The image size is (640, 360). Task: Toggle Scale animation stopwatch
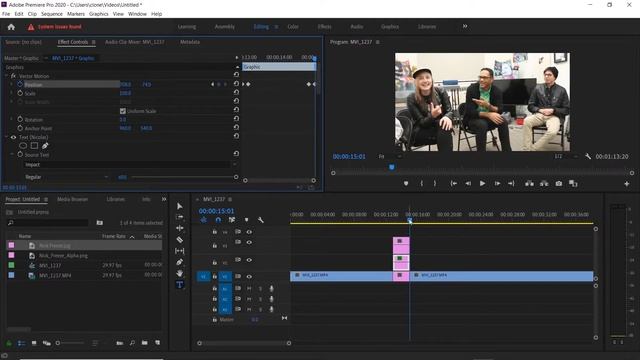point(20,93)
